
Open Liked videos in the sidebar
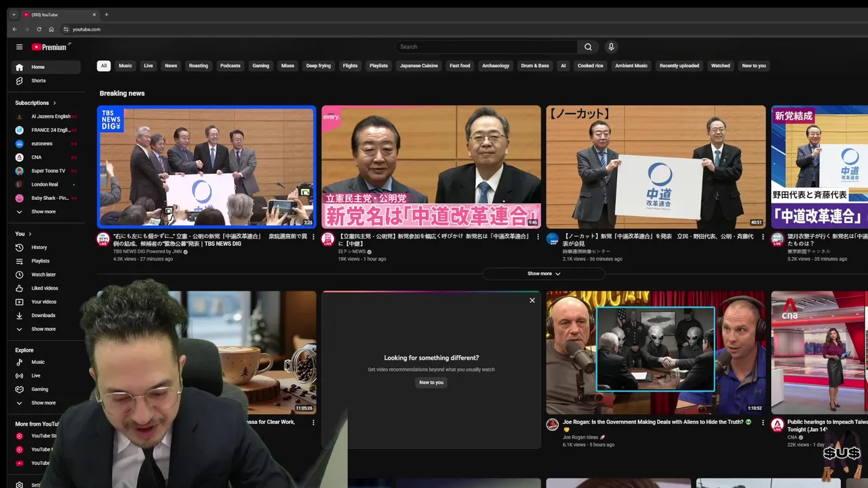(45, 288)
